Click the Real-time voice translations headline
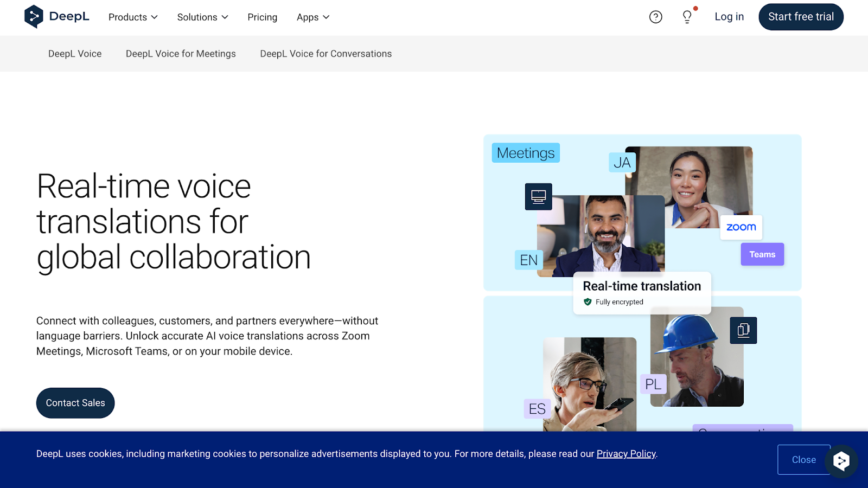The height and width of the screenshot is (488, 868). coord(174,222)
